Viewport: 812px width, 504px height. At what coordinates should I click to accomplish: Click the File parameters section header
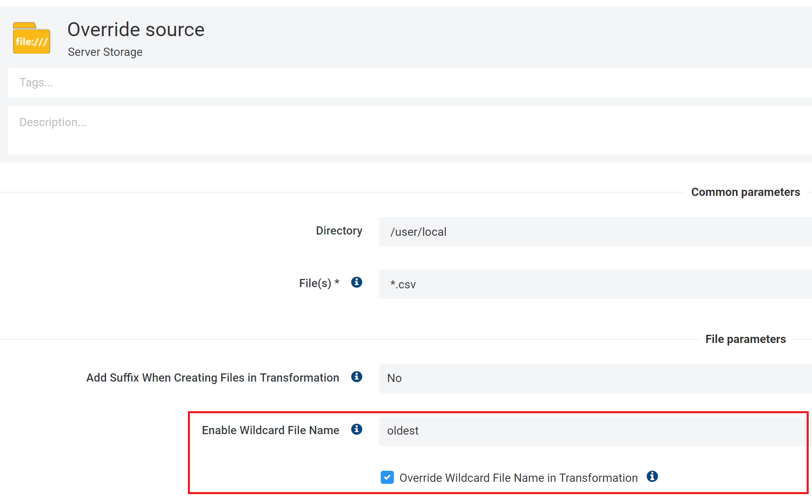pos(745,339)
